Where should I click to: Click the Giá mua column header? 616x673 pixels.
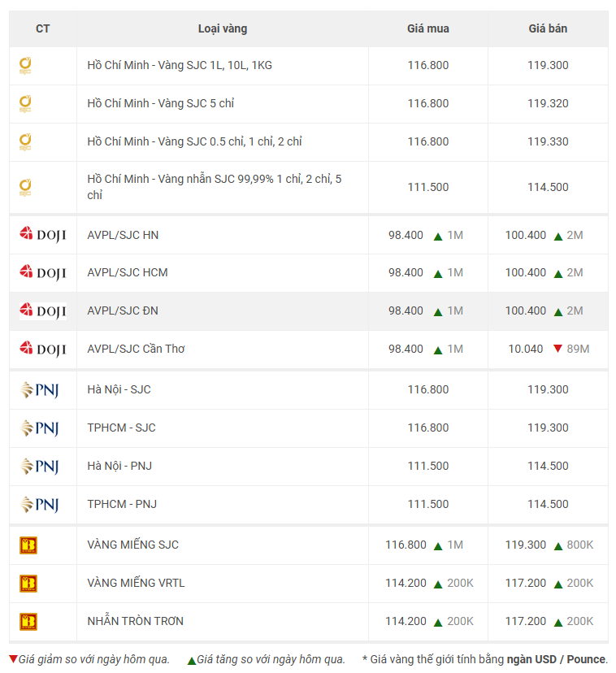[428, 28]
